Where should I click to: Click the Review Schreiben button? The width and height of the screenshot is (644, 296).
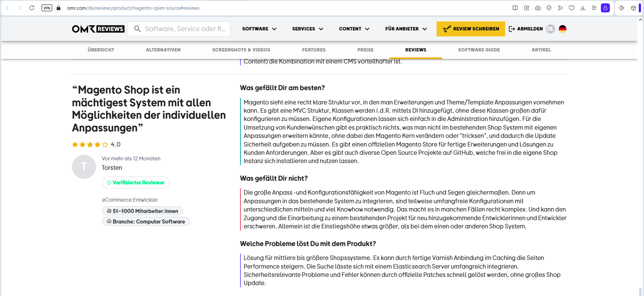point(471,29)
